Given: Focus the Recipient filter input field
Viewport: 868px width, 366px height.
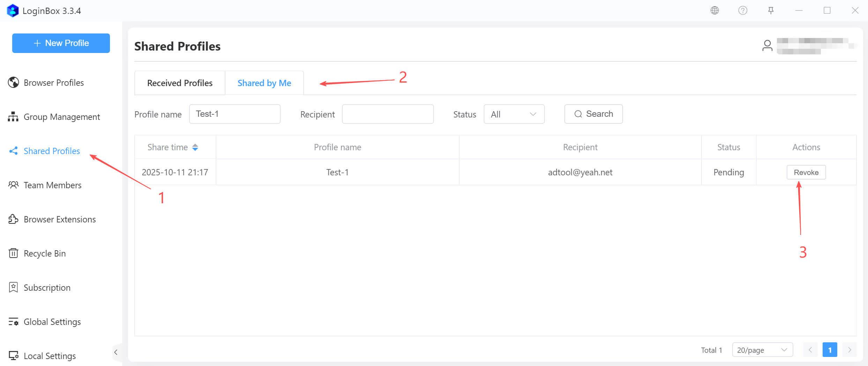Looking at the screenshot, I should 387,114.
